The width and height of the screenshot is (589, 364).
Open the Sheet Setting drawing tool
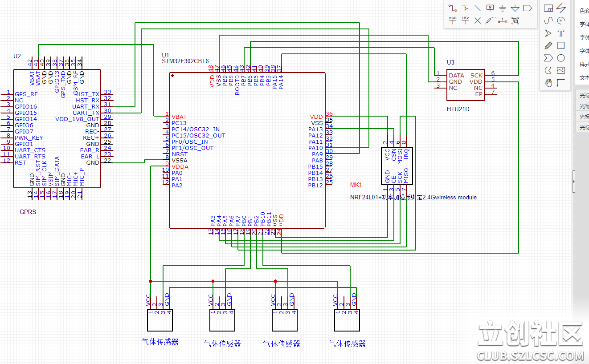pyautogui.click(x=548, y=8)
